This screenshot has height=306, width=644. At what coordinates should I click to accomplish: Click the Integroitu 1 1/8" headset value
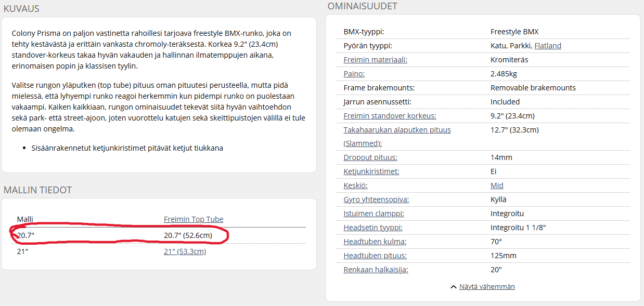tap(518, 228)
